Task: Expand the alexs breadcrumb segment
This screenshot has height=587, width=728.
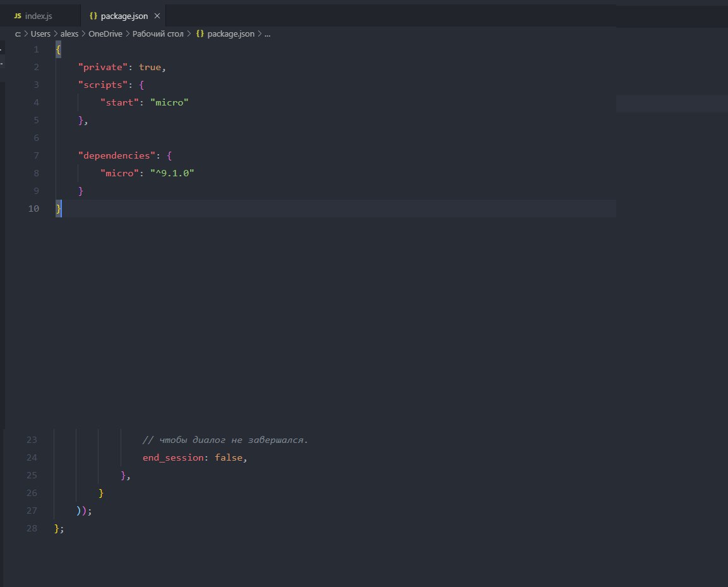Action: (x=69, y=34)
